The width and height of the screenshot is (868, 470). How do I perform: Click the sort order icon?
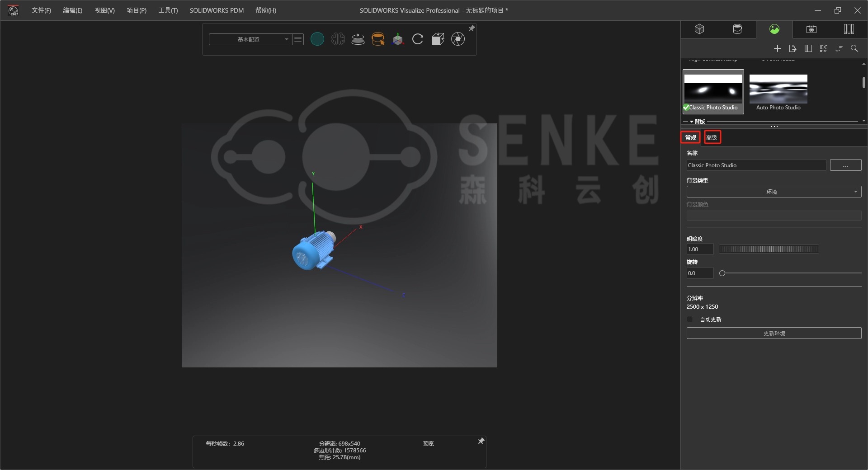pyautogui.click(x=839, y=48)
